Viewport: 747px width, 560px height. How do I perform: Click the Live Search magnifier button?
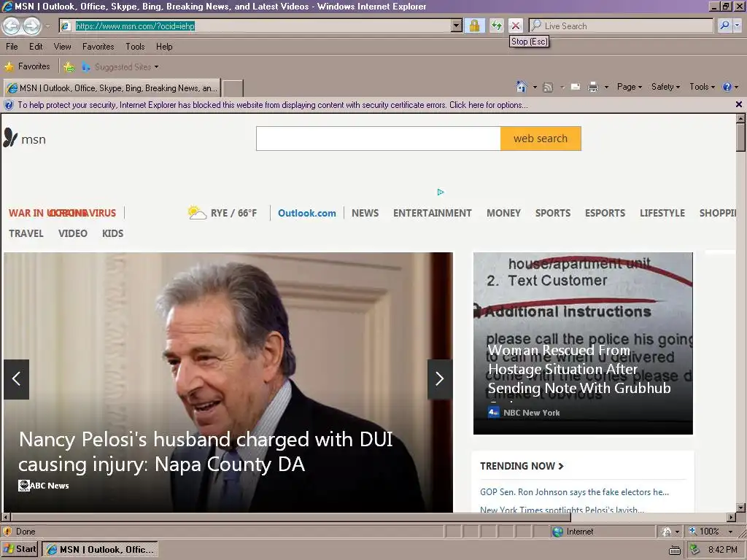[x=724, y=26]
